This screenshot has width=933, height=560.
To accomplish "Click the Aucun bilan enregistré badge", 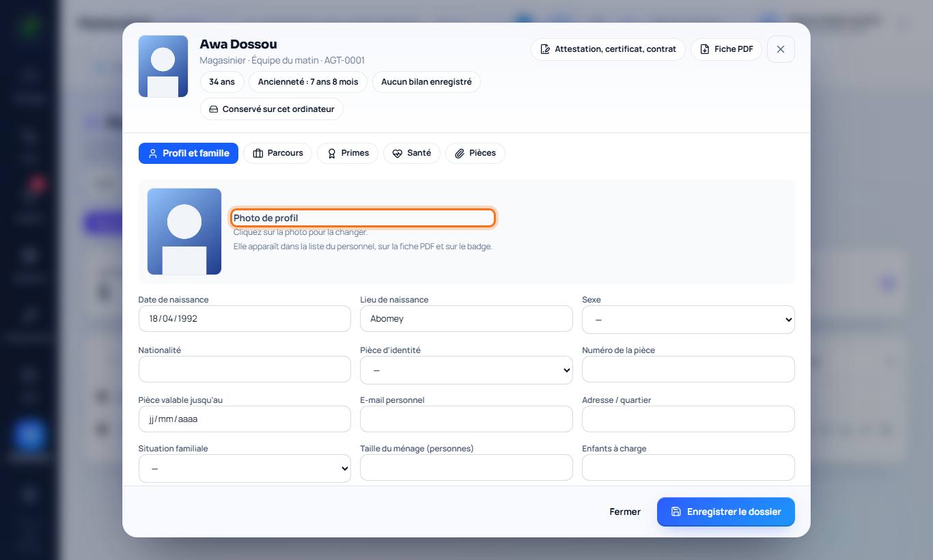I will 426,82.
